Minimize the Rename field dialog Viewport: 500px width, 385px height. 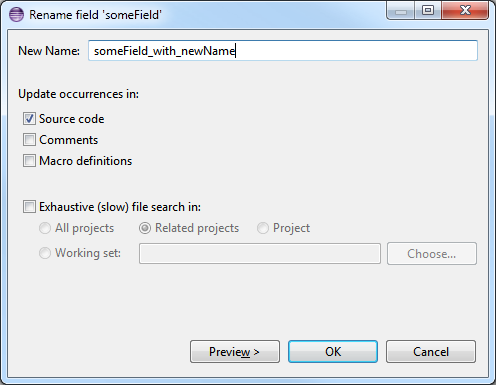(401, 11)
